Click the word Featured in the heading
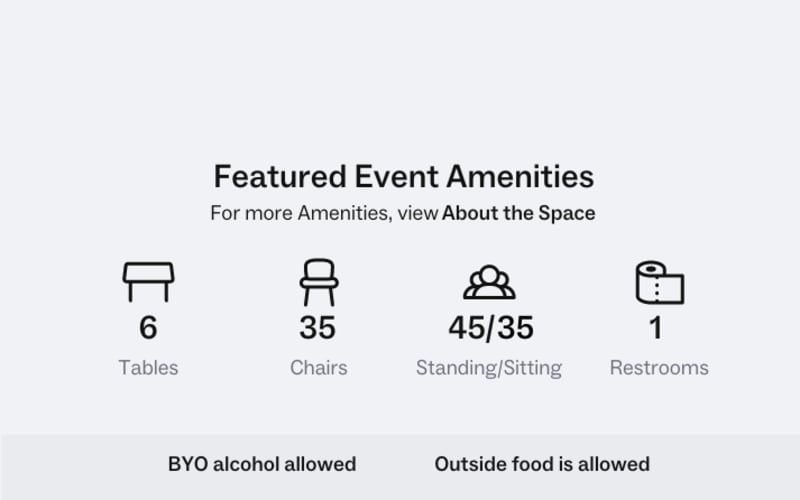Screen dimensions: 800x500 coord(280,177)
